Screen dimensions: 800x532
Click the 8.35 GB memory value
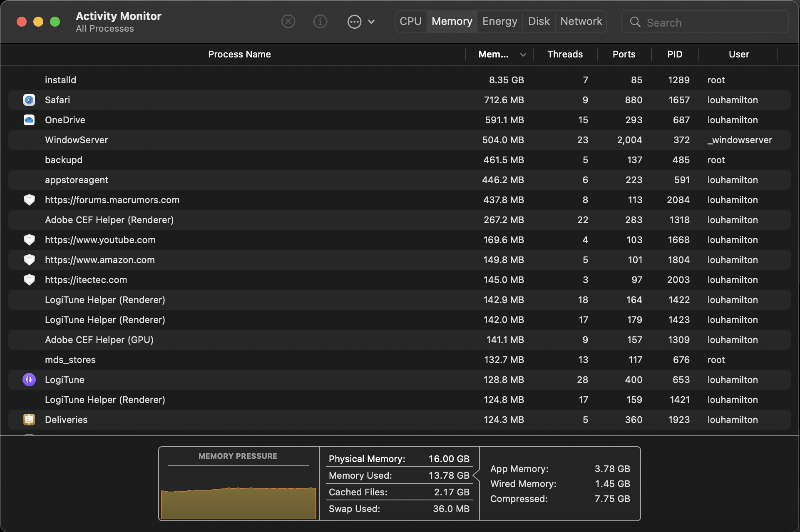pos(507,80)
